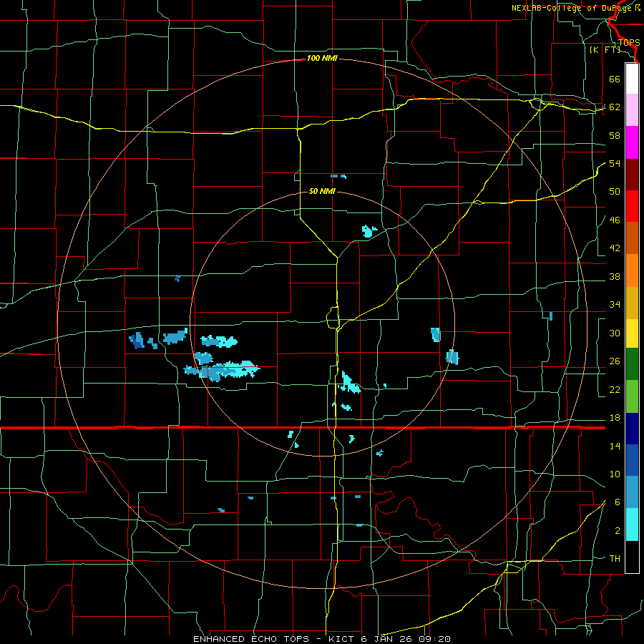Click the dark red swatch near 54
This screenshot has width=644, height=644.
tap(632, 174)
